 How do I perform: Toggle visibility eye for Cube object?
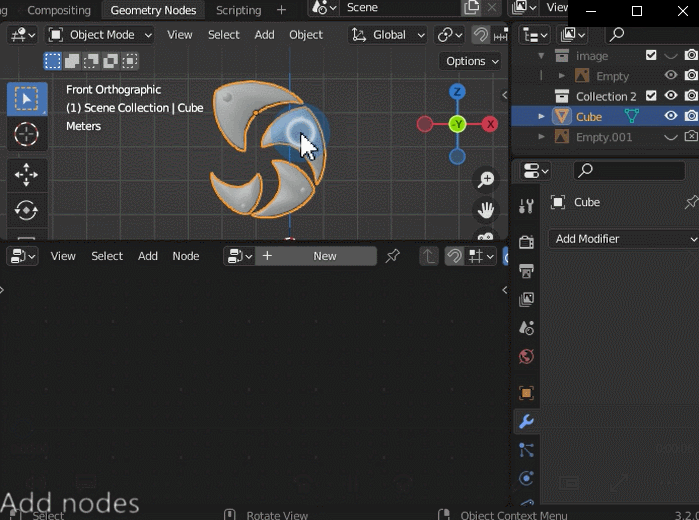point(671,116)
